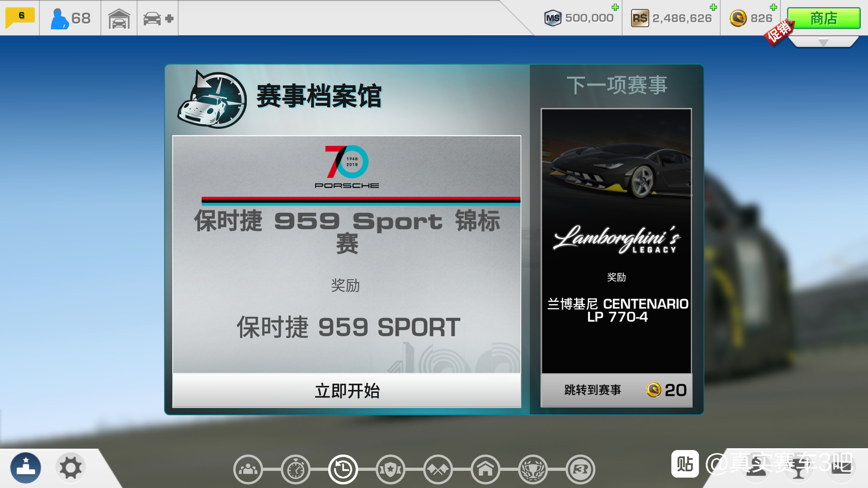Open the leaderboard podium icon
Screen dimensions: 868x488
[26, 468]
